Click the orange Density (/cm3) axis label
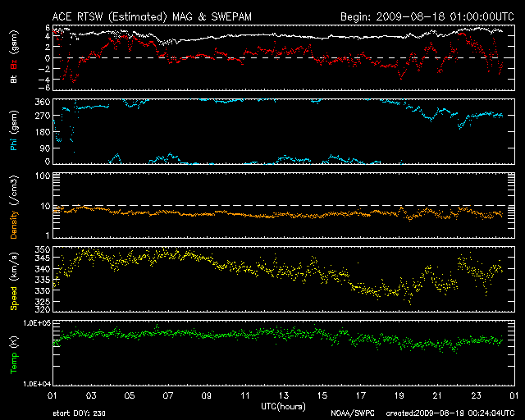 click(14, 206)
